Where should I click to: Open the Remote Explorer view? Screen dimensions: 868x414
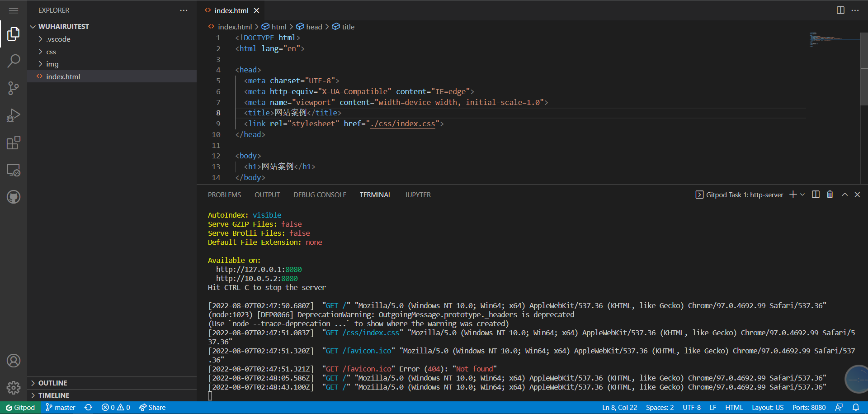[14, 170]
